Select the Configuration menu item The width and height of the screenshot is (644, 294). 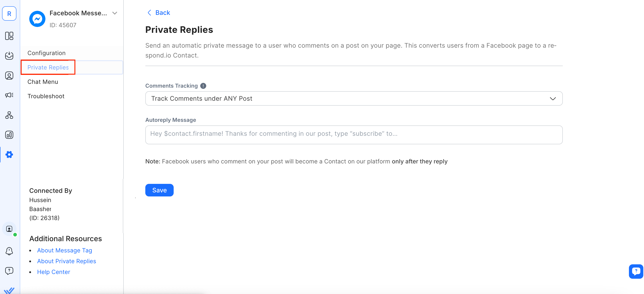pos(47,53)
